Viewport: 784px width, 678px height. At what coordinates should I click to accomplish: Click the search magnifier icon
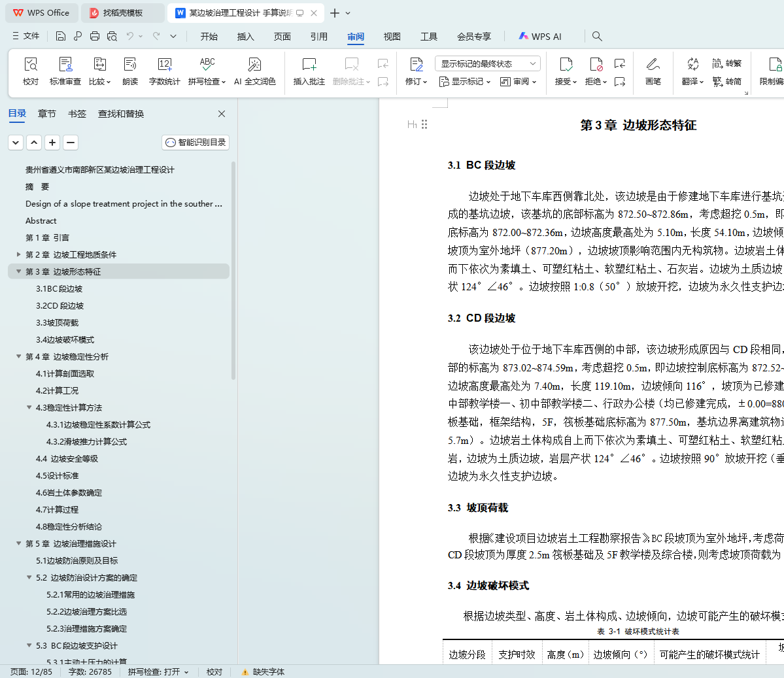pyautogui.click(x=597, y=36)
